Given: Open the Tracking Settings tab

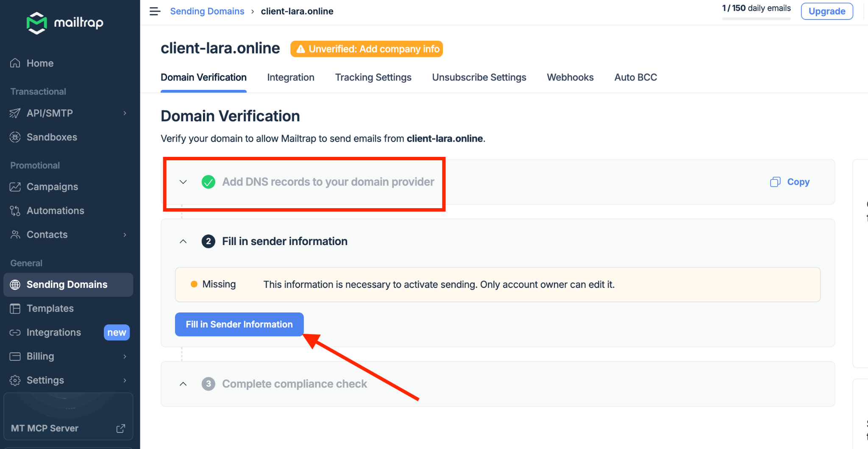Looking at the screenshot, I should tap(373, 78).
